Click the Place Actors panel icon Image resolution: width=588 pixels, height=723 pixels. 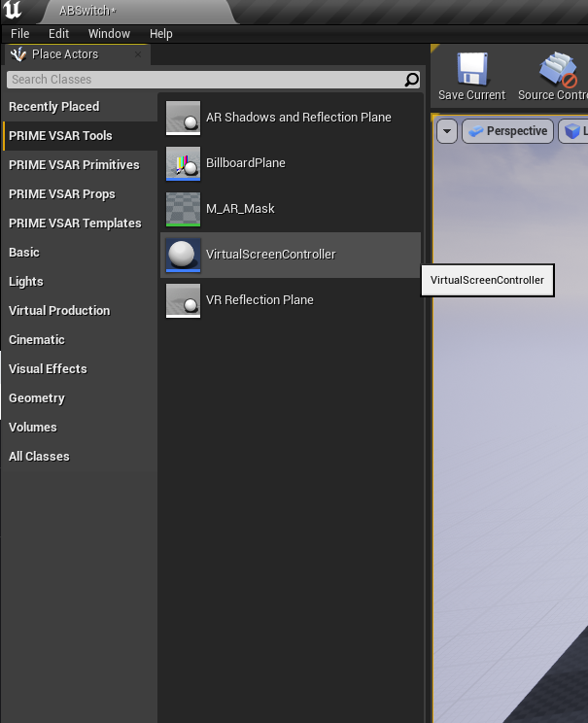18,54
